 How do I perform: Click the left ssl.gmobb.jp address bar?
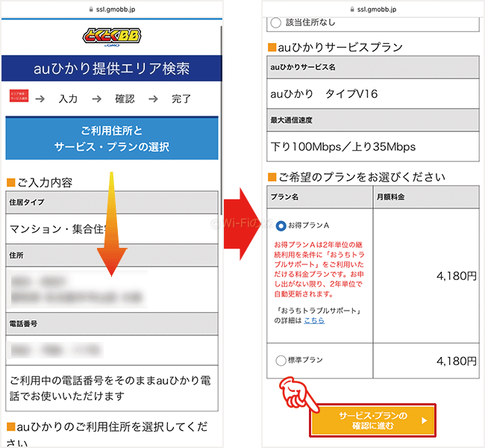(x=112, y=9)
